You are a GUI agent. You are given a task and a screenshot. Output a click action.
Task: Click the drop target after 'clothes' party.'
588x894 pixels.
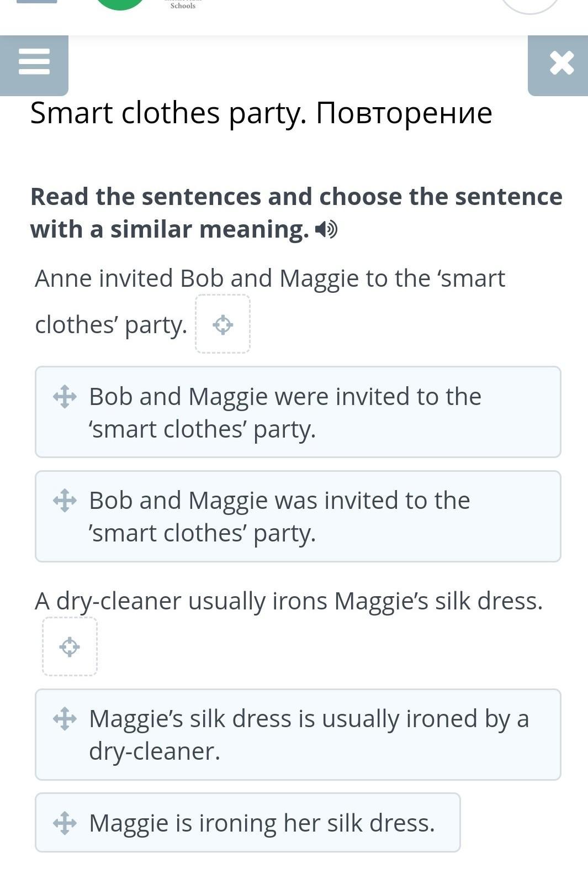(223, 324)
